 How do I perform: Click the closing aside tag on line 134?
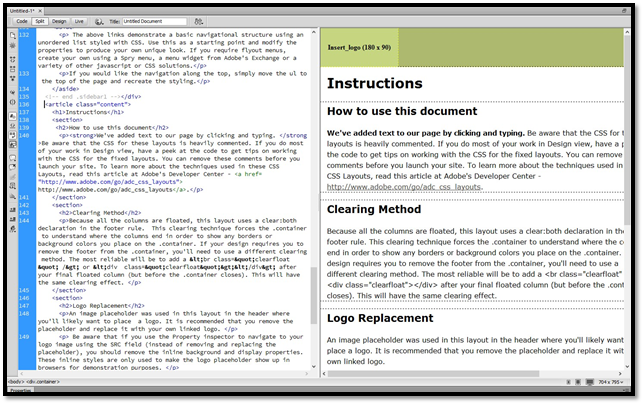[66, 89]
